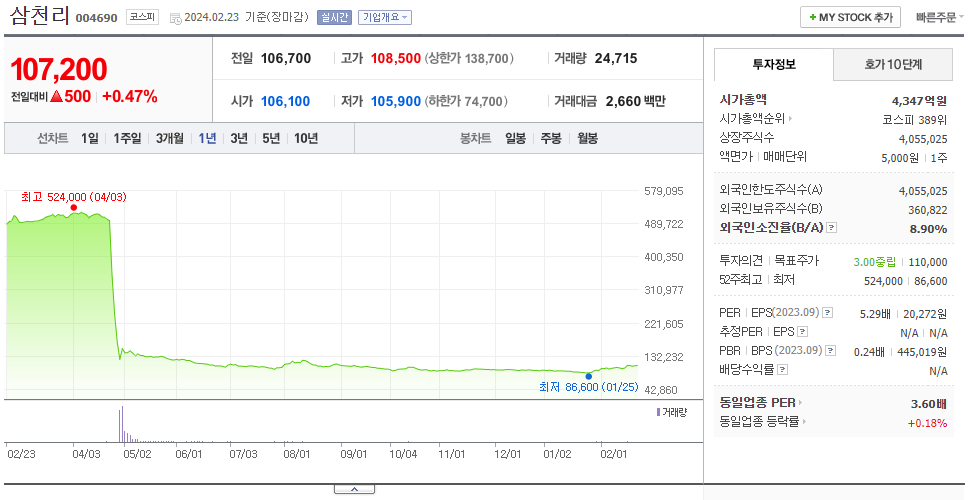This screenshot has height=500, width=968.
Task: Click the 5.29배 PER value
Action: coord(875,314)
